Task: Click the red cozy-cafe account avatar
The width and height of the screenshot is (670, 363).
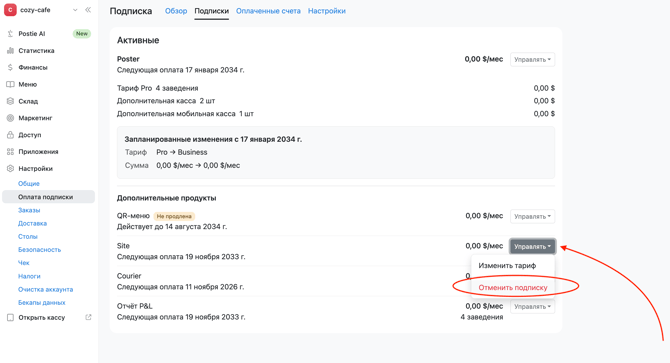Action: (x=10, y=10)
